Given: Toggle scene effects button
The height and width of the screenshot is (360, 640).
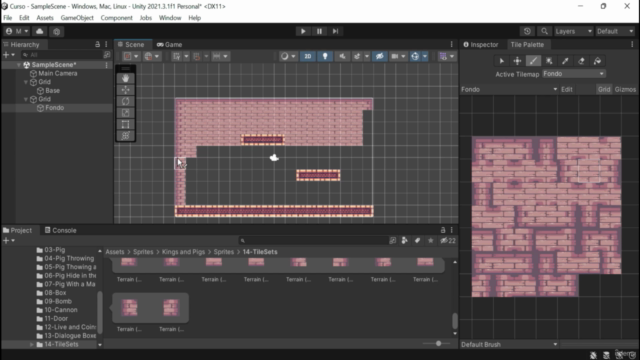Looking at the screenshot, I should [357, 56].
